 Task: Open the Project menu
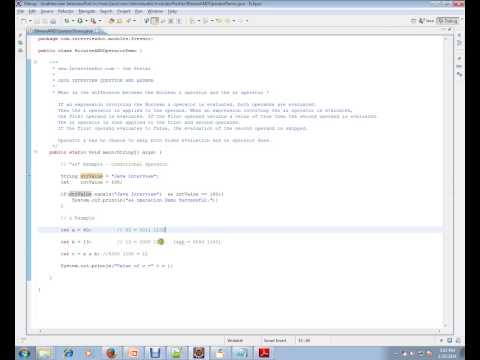[124, 11]
